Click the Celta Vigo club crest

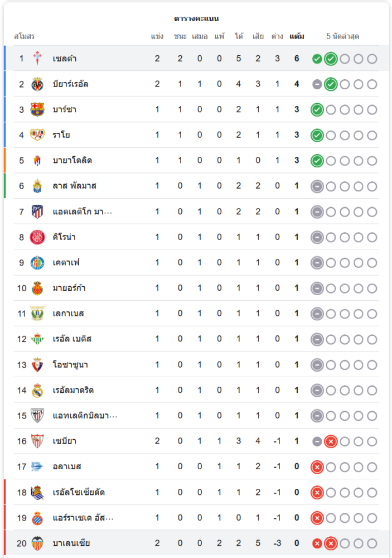point(37,59)
